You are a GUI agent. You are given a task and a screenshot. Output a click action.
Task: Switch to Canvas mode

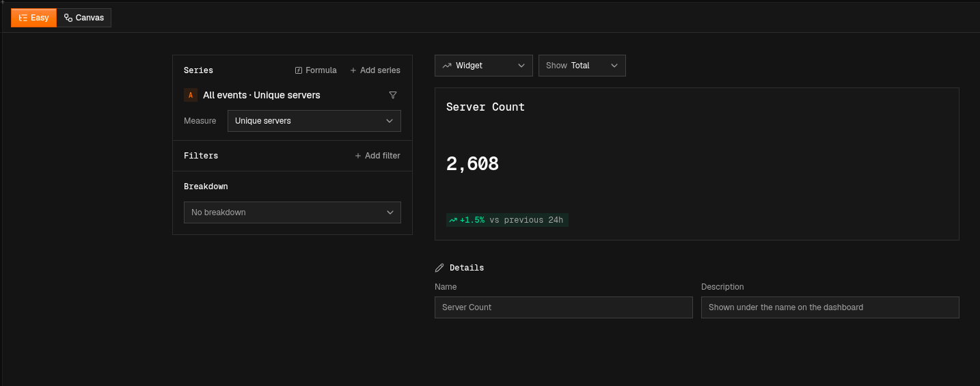[84, 18]
